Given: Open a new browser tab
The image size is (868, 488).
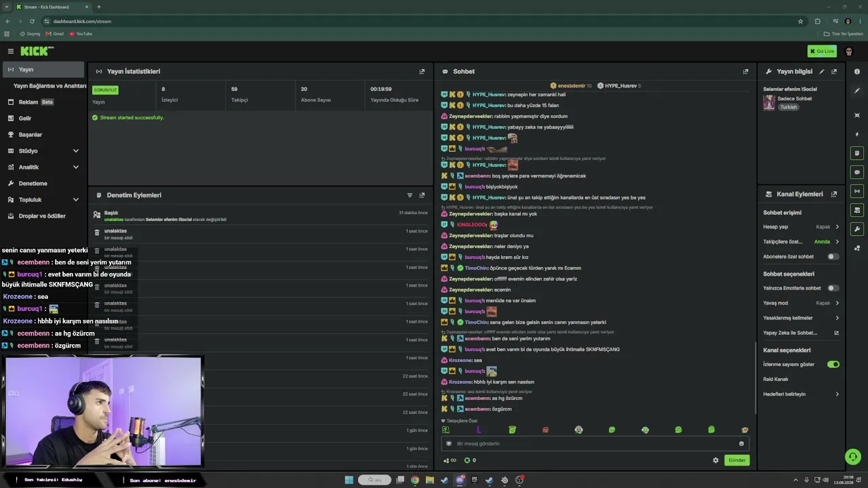Looking at the screenshot, I should (99, 7).
